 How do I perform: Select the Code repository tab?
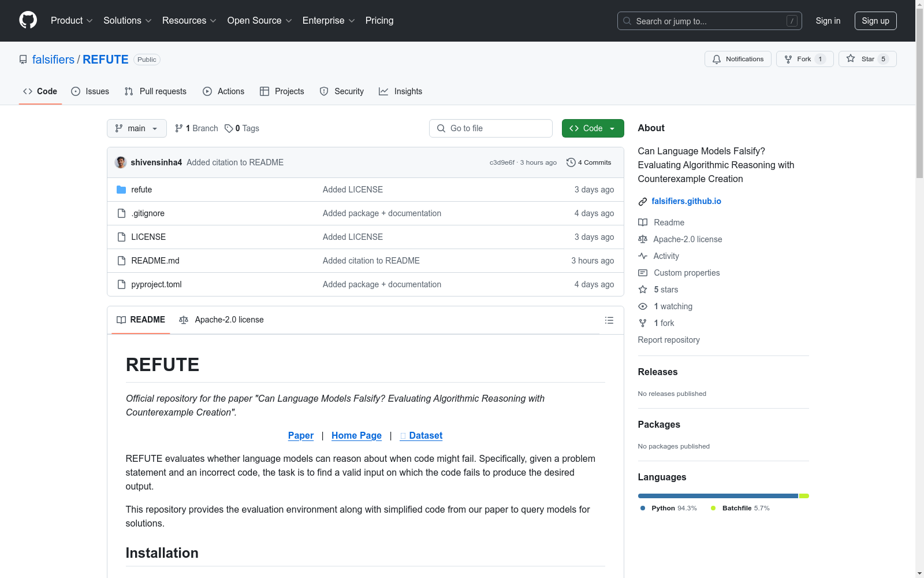40,91
